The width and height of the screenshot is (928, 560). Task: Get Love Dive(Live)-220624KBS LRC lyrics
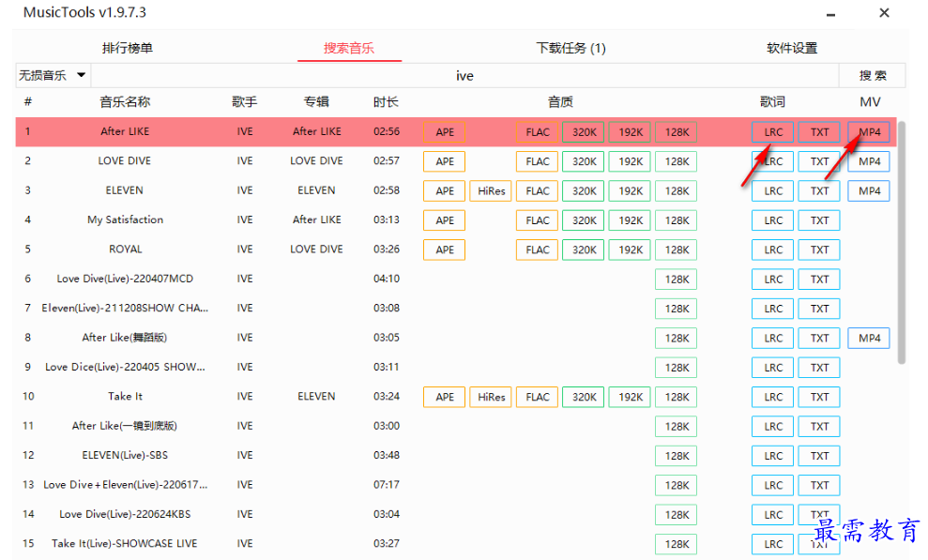pyautogui.click(x=773, y=515)
